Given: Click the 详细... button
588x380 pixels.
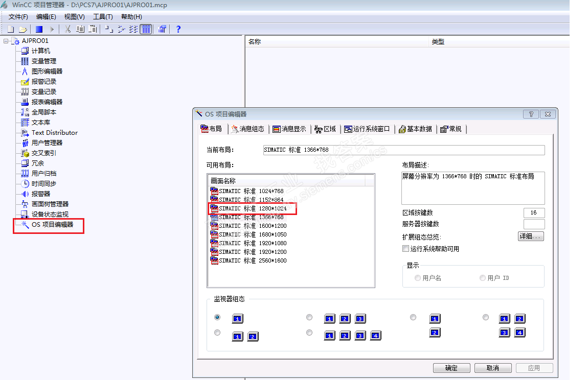Looking at the screenshot, I should pos(531,236).
